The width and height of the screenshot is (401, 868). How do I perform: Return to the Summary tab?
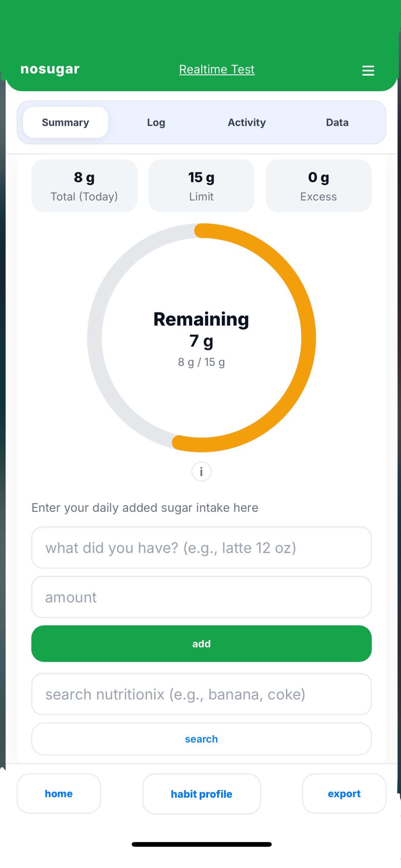click(x=65, y=122)
